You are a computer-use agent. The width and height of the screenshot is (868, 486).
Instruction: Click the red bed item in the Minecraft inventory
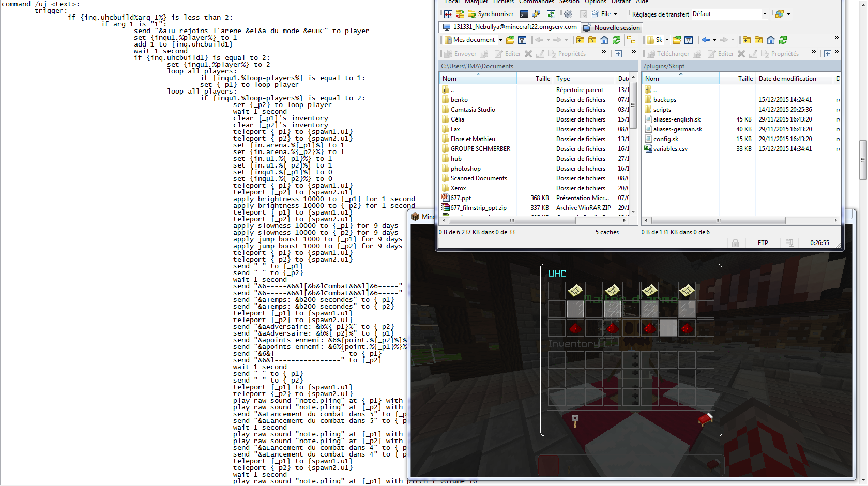(706, 419)
